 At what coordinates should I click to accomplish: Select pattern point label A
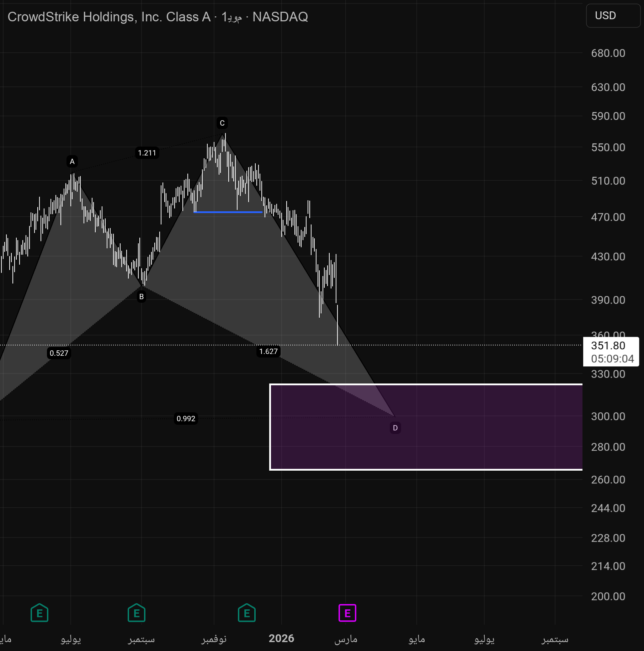72,162
